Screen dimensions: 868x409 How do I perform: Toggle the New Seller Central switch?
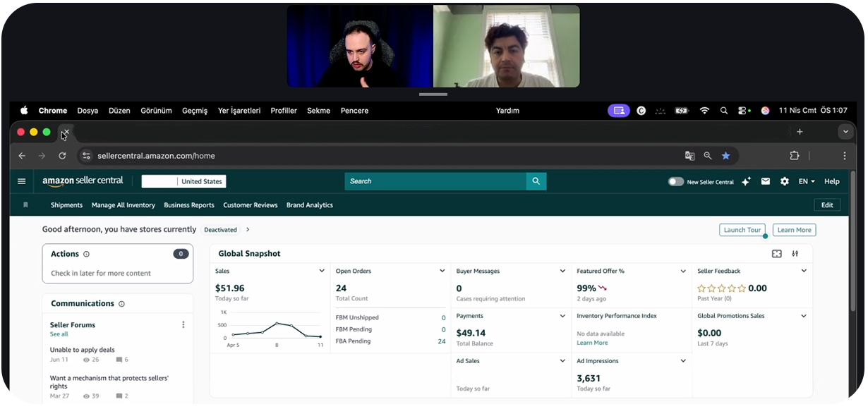click(x=676, y=181)
